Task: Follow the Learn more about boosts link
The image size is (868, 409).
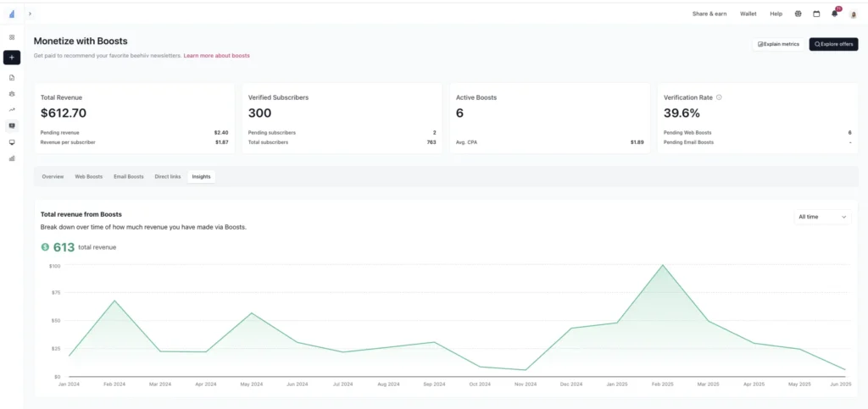Action: click(216, 56)
